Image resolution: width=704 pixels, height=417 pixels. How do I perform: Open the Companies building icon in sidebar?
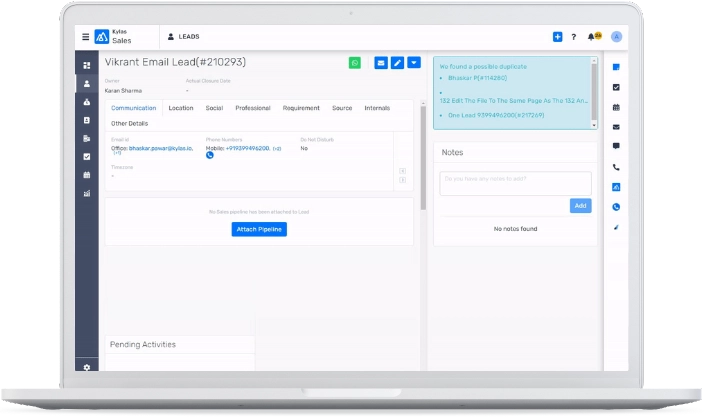pos(87,139)
